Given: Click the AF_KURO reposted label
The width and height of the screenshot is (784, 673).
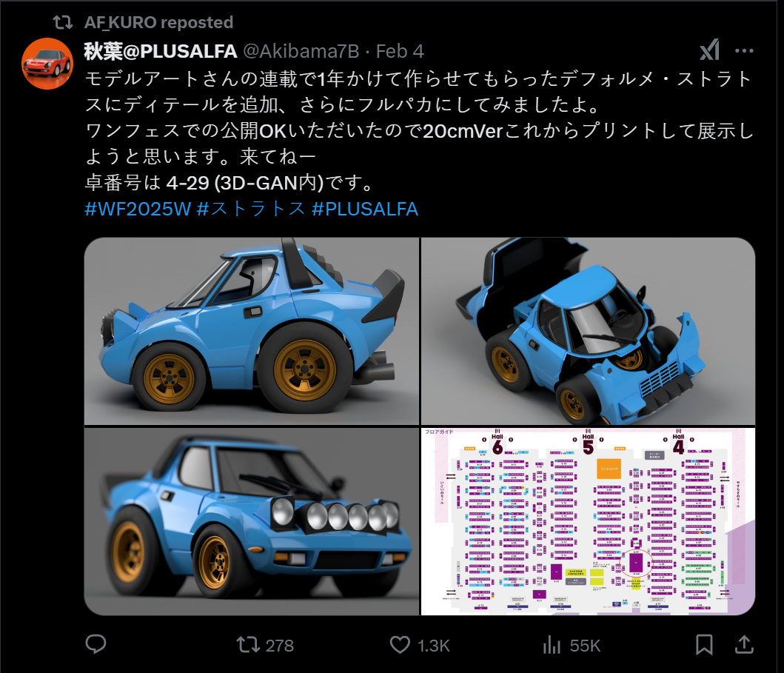Looking at the screenshot, I should pyautogui.click(x=158, y=22).
